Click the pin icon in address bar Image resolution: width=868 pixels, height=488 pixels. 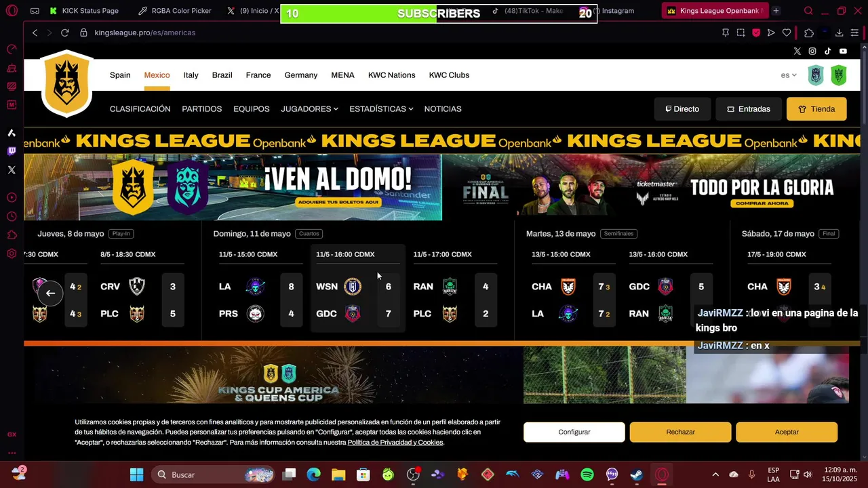point(726,33)
